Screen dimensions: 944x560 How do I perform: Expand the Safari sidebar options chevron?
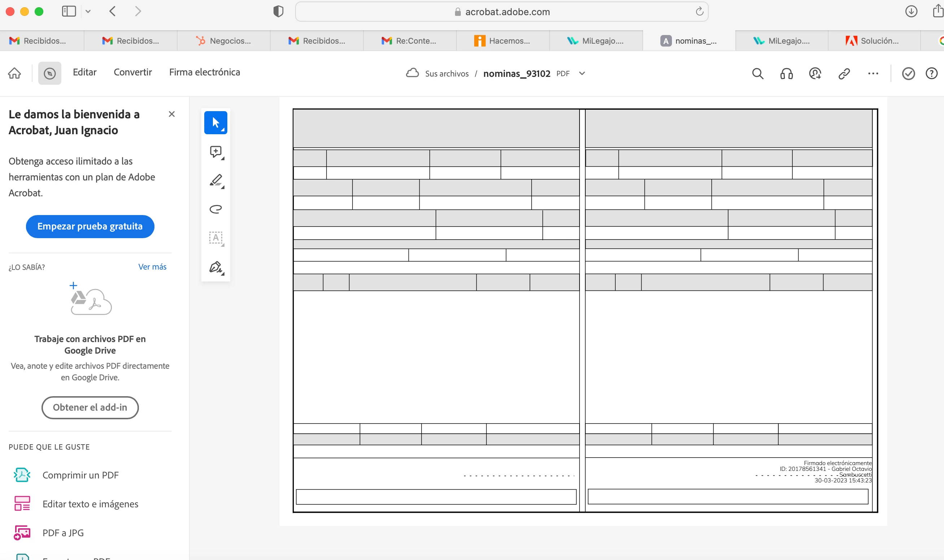(88, 11)
